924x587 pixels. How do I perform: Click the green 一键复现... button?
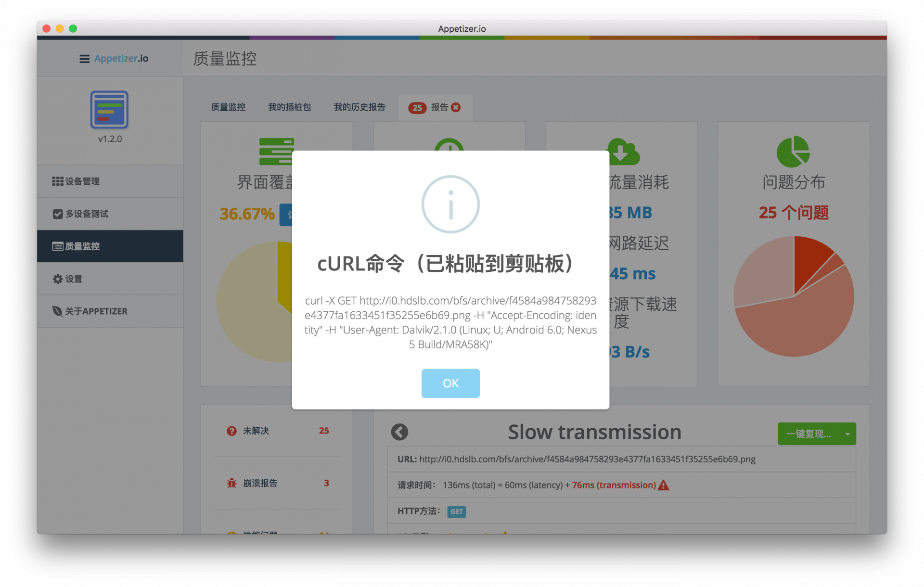point(809,434)
